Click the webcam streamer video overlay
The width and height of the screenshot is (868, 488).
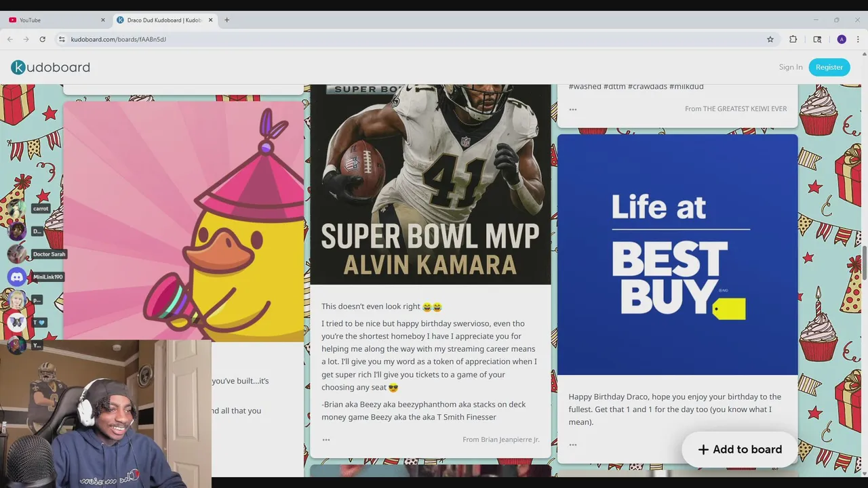tap(106, 414)
